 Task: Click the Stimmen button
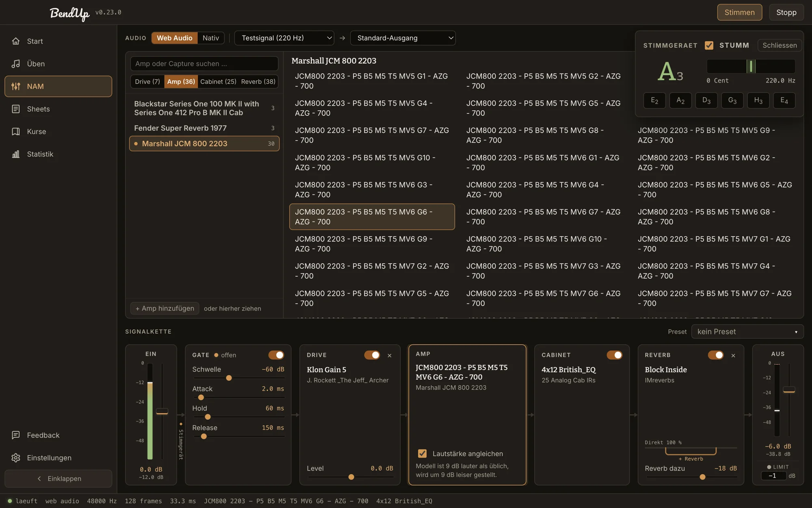739,12
